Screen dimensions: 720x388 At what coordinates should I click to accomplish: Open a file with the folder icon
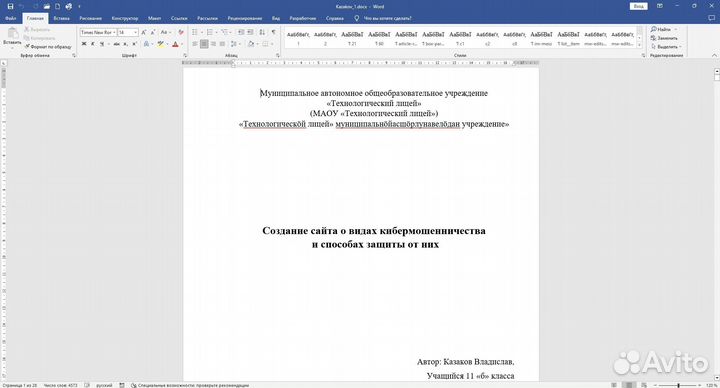click(x=47, y=6)
